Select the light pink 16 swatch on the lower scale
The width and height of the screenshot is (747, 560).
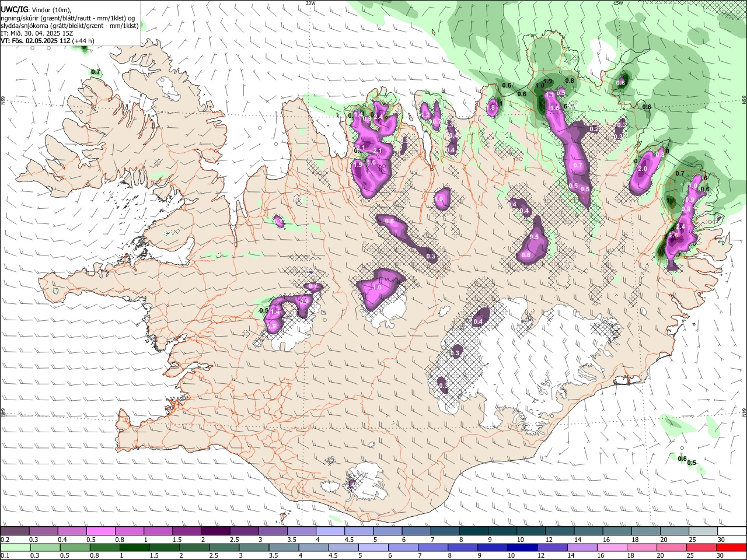(612, 548)
